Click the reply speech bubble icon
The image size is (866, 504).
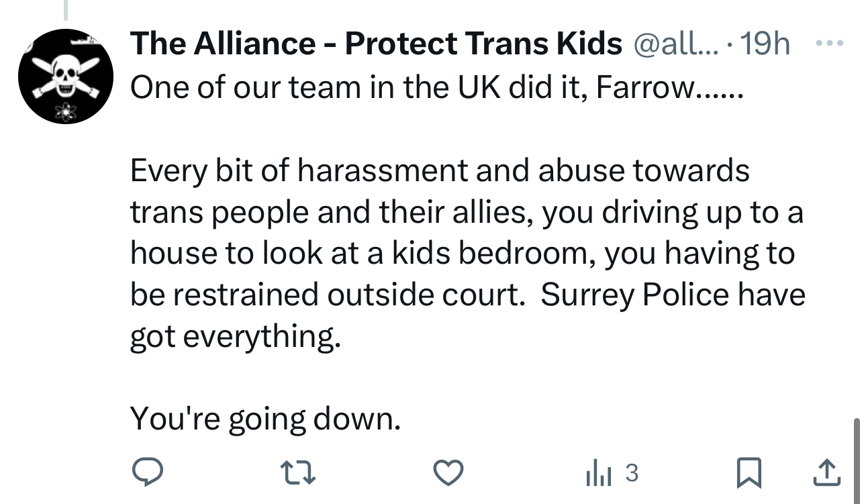click(x=147, y=474)
